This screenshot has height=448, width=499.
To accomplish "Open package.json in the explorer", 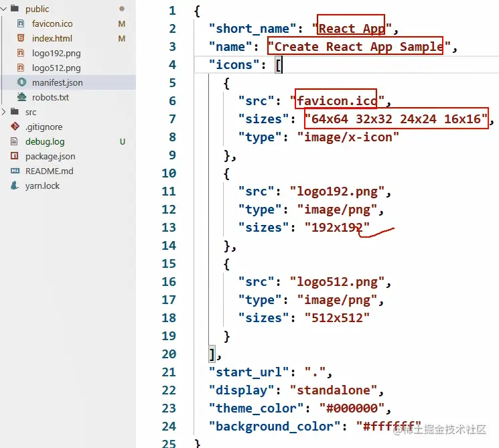I will click(50, 157).
